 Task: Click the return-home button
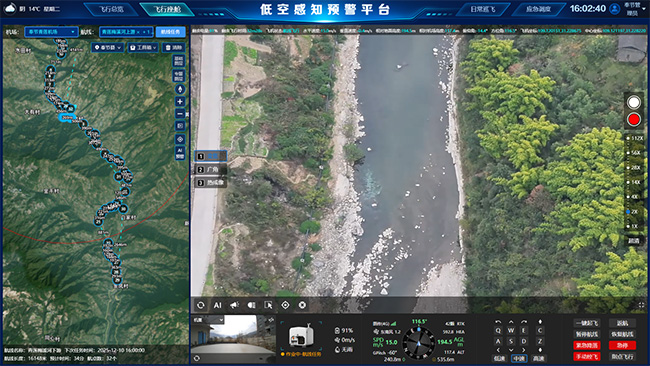pos(622,323)
